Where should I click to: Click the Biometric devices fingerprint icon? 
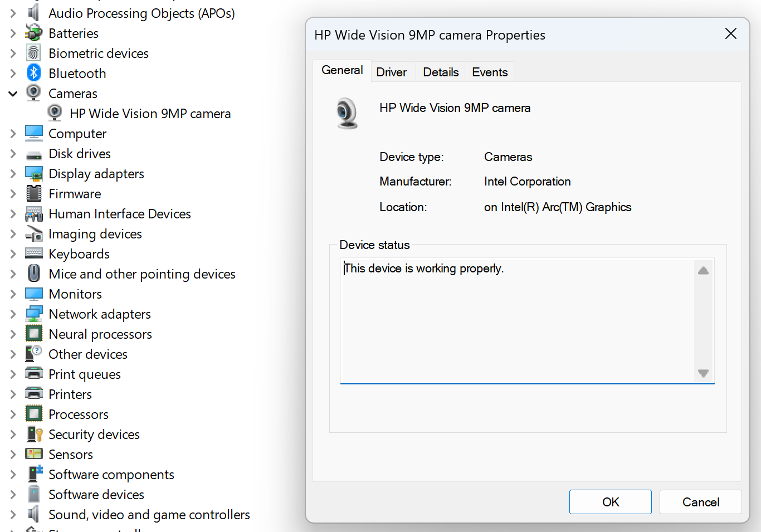click(x=34, y=53)
